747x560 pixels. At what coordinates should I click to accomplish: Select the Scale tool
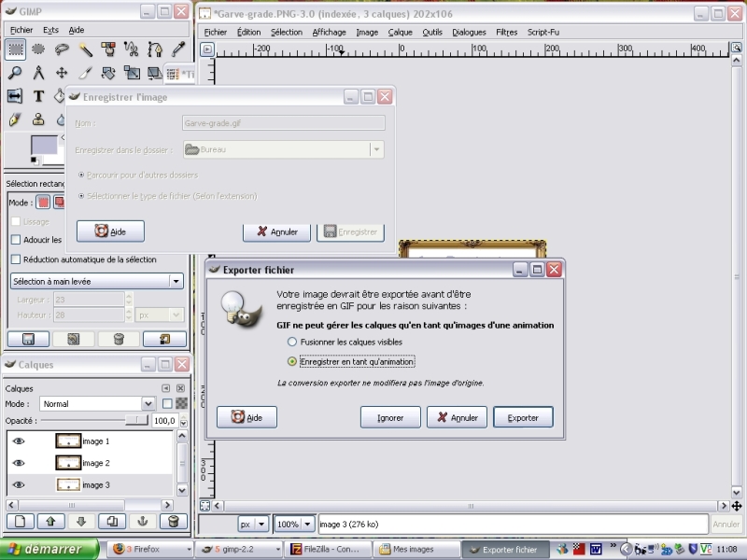pos(132,73)
